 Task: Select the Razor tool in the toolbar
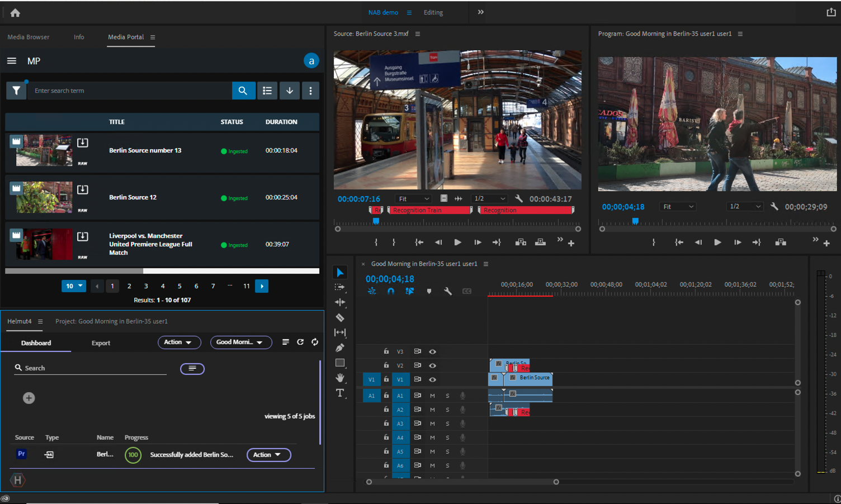339,317
